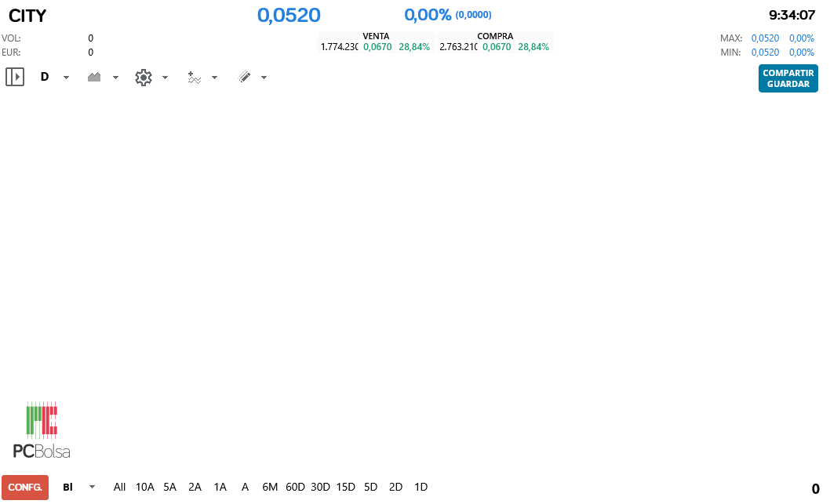Select the chart type mountain icon
Screen dimensions: 830x504
(x=94, y=77)
